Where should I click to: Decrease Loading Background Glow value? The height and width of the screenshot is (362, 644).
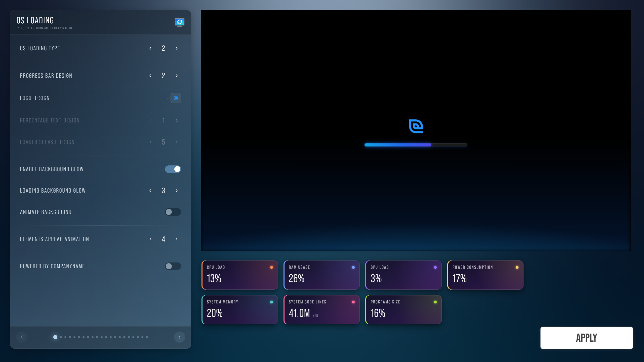point(150,191)
